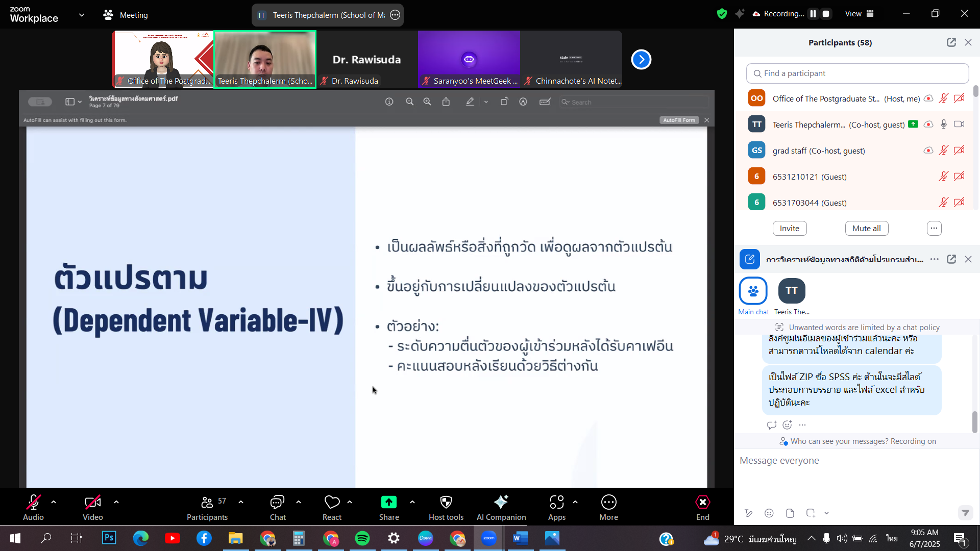Open Host tools shield icon
This screenshot has width=980, height=551.
[x=446, y=503]
